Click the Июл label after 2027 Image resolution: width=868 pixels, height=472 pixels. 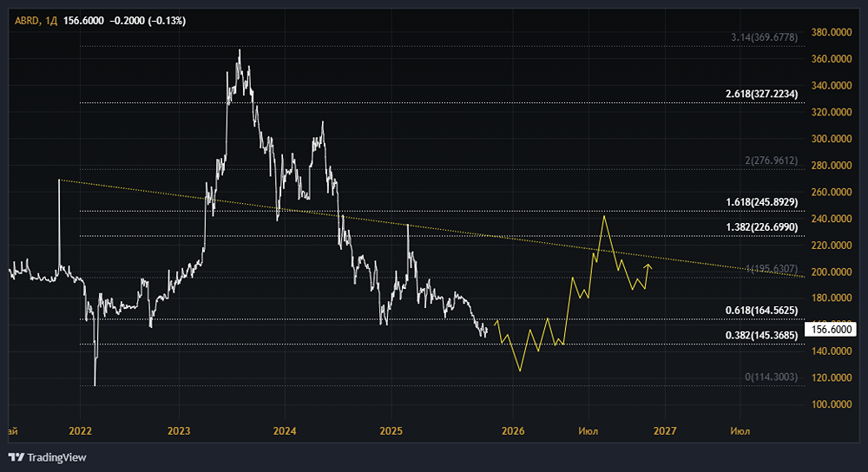pos(740,430)
